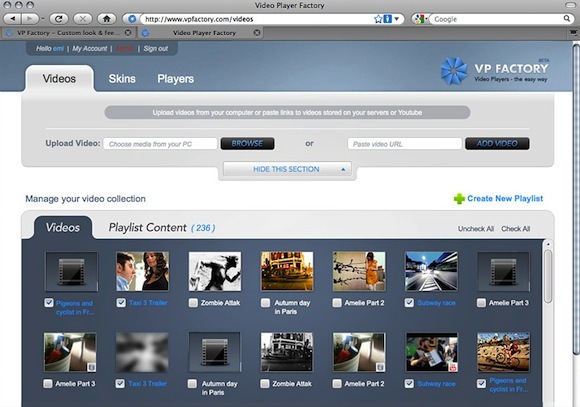Click the ADD VIDEO button

[497, 144]
